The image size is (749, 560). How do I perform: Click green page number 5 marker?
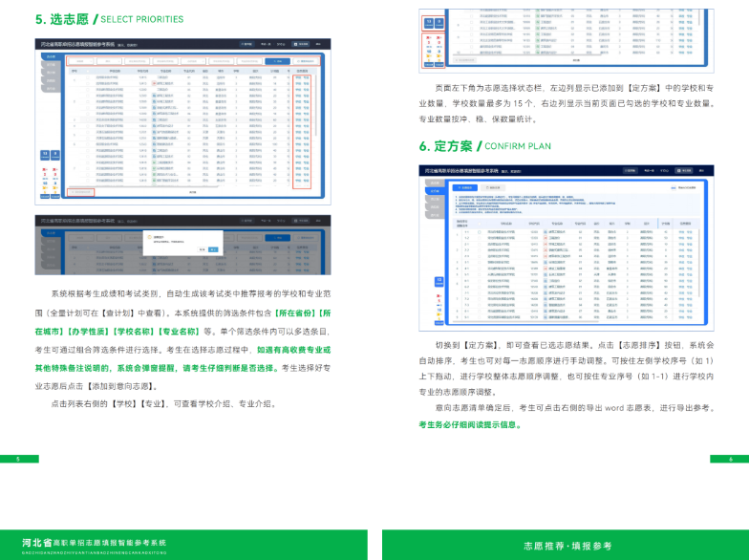tap(19, 459)
